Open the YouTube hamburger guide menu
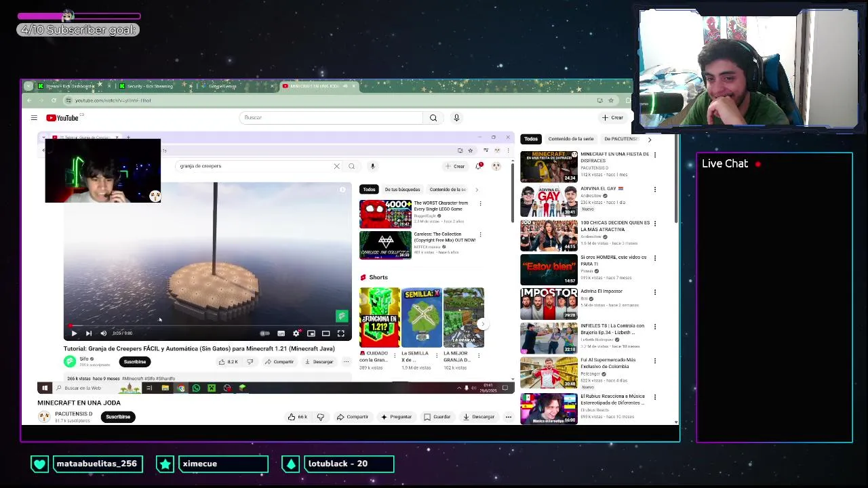Screen dimensions: 868x488 [x=34, y=118]
